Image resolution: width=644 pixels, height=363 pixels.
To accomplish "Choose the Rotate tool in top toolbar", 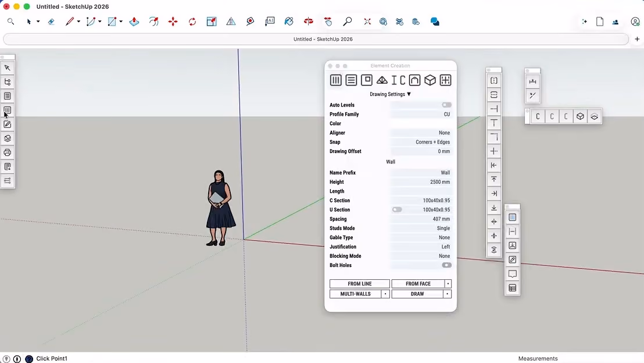I will point(192,22).
